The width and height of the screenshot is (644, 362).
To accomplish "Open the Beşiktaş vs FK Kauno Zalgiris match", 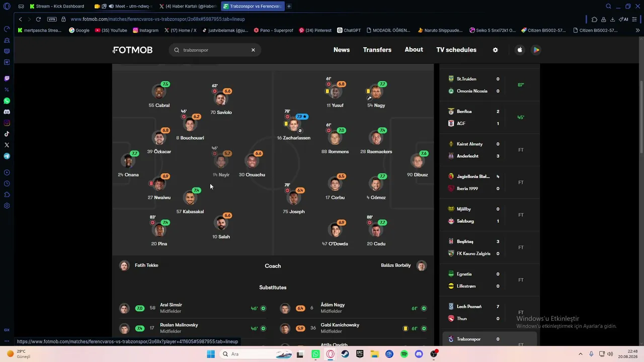I will [x=491, y=247].
